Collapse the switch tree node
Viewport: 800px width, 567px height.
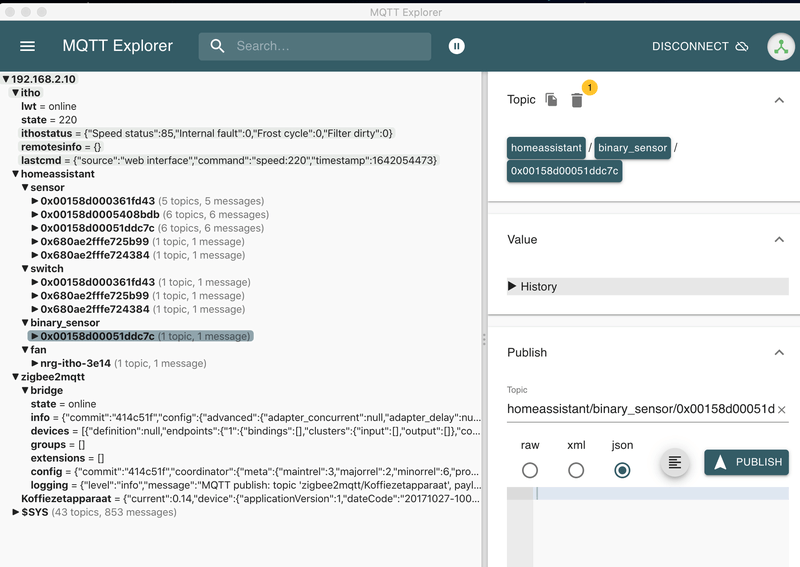(x=25, y=268)
